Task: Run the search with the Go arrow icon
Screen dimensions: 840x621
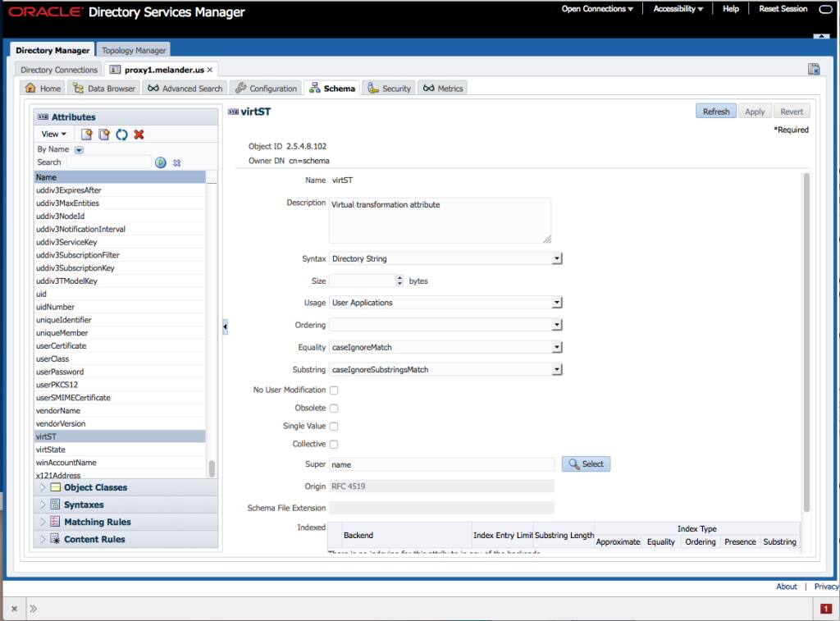Action: tap(161, 162)
